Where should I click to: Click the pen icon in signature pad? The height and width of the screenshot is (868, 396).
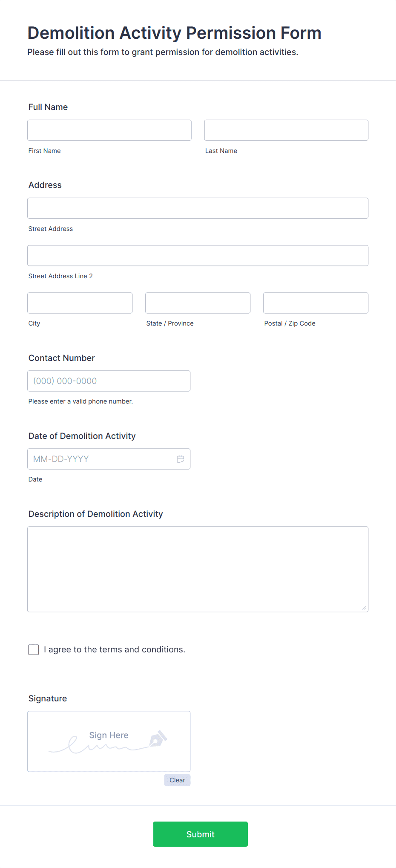[158, 738]
